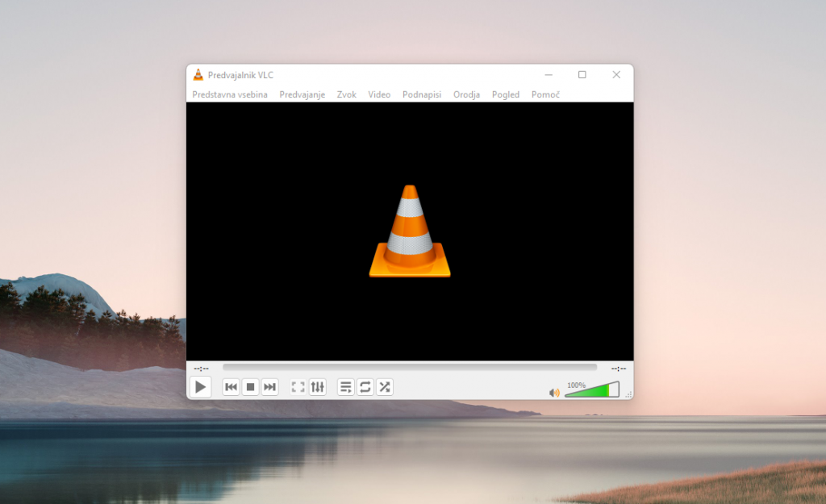826x504 pixels.
Task: Open the Video menu
Action: 379,94
